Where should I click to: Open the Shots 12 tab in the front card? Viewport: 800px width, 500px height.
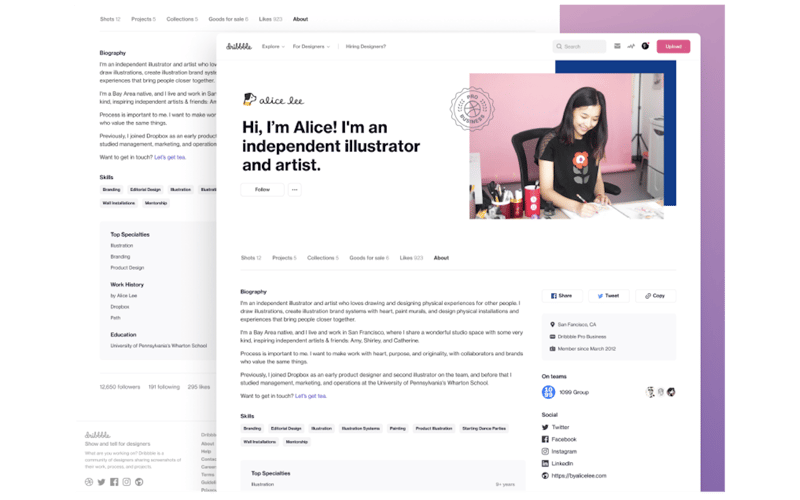251,258
